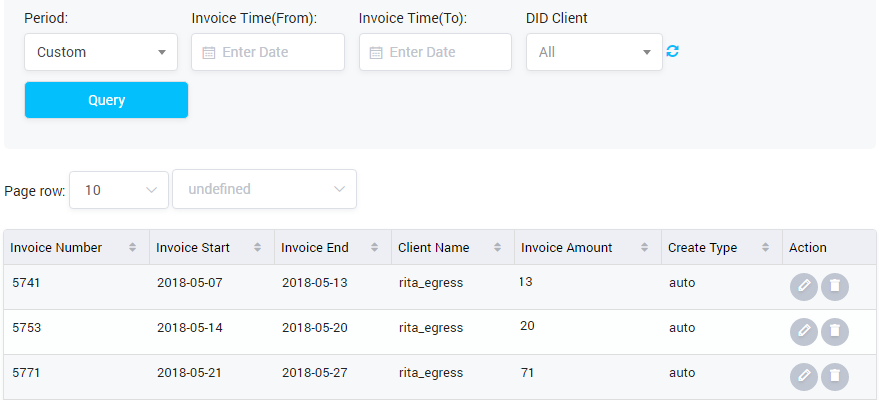Edit invoice 5753 with pencil icon
Screen dimensions: 879x400
coord(804,332)
